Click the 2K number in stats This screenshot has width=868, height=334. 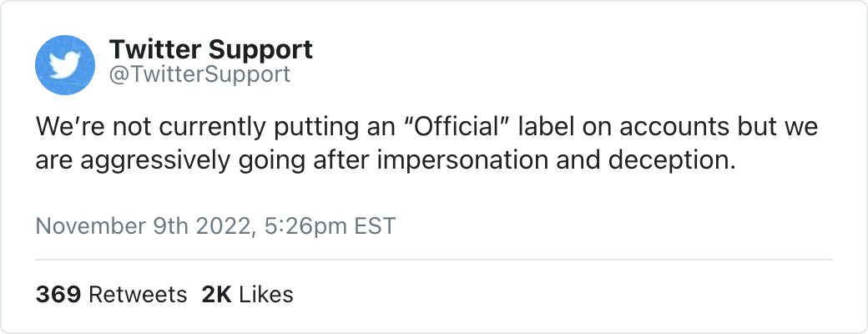coord(215,294)
